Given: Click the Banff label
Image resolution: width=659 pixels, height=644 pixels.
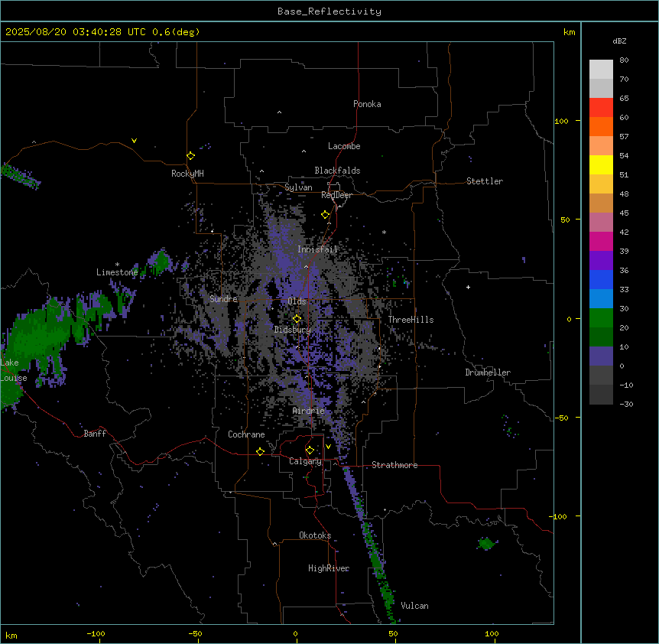Looking at the screenshot, I should tap(95, 434).
